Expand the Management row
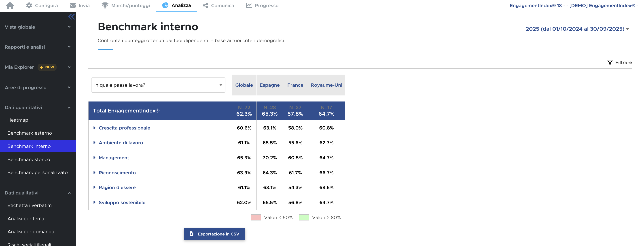This screenshot has height=246, width=644. pyautogui.click(x=95, y=158)
